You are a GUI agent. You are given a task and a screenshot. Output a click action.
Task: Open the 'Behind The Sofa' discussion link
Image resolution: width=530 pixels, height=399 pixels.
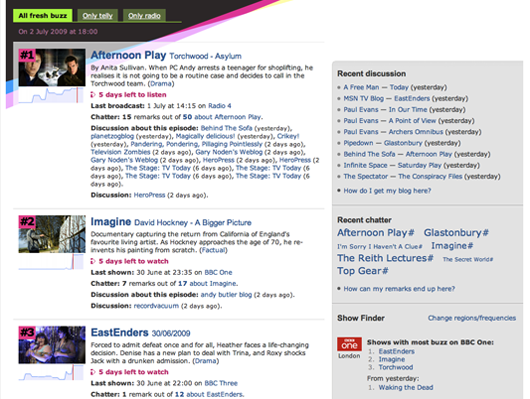pyautogui.click(x=226, y=128)
